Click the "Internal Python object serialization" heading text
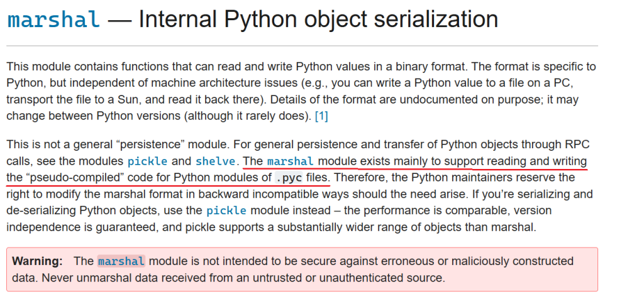Image resolution: width=644 pixels, height=299 pixels. [x=318, y=19]
